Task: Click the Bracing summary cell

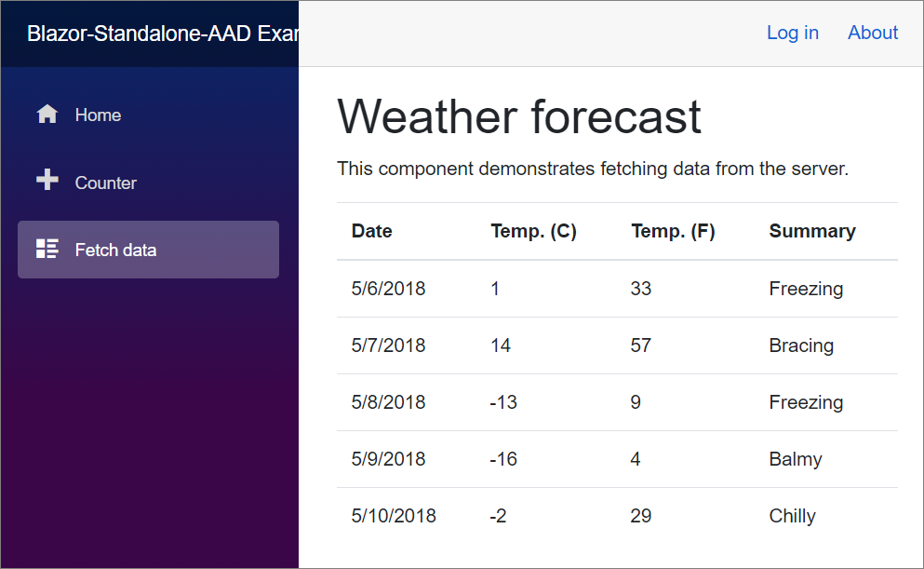Action: pos(801,345)
